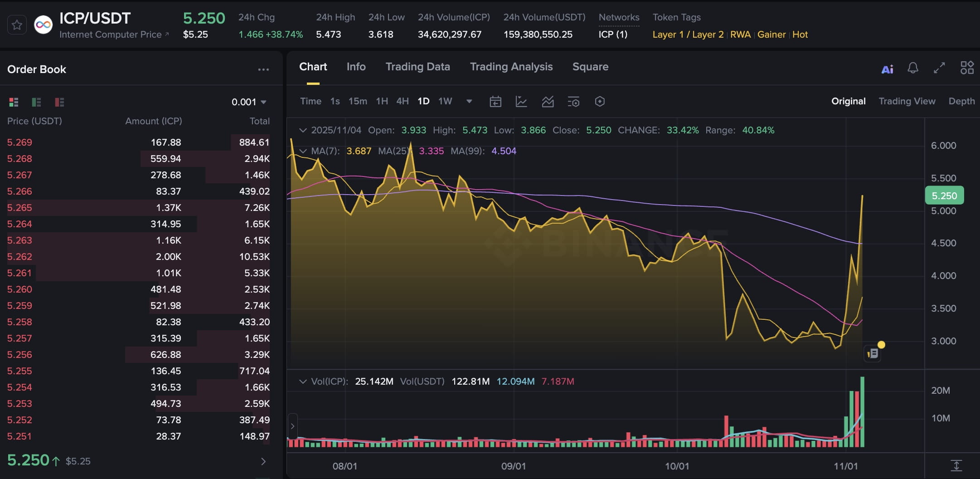Open the order book precision dropdown showing 0.001

point(247,102)
